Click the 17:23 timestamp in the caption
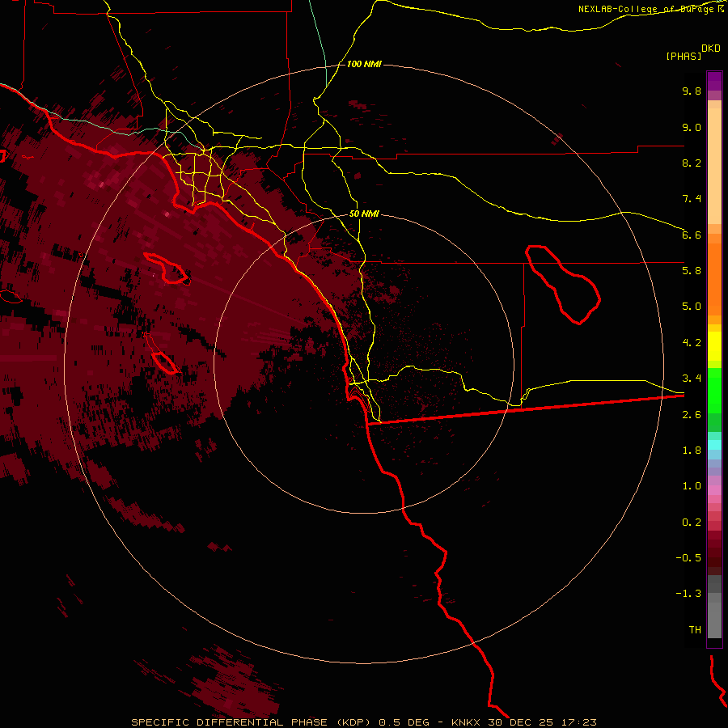Viewport: 728px width, 728px height. click(x=579, y=722)
